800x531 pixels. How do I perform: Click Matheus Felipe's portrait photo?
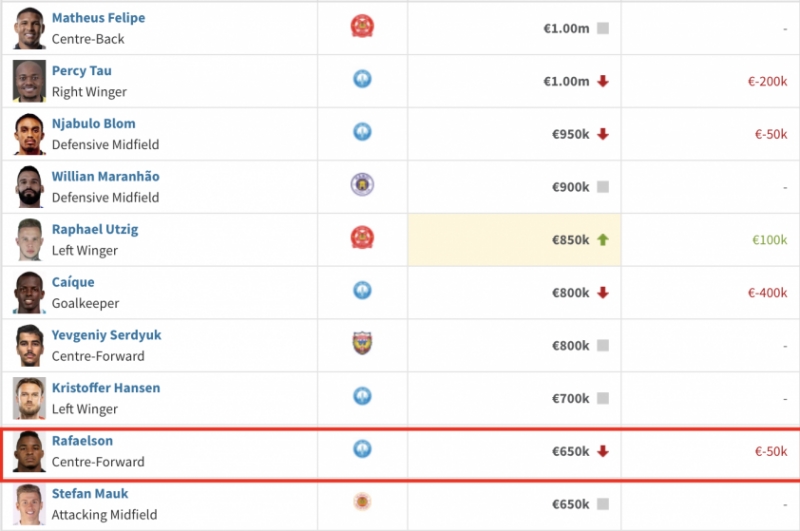click(29, 28)
